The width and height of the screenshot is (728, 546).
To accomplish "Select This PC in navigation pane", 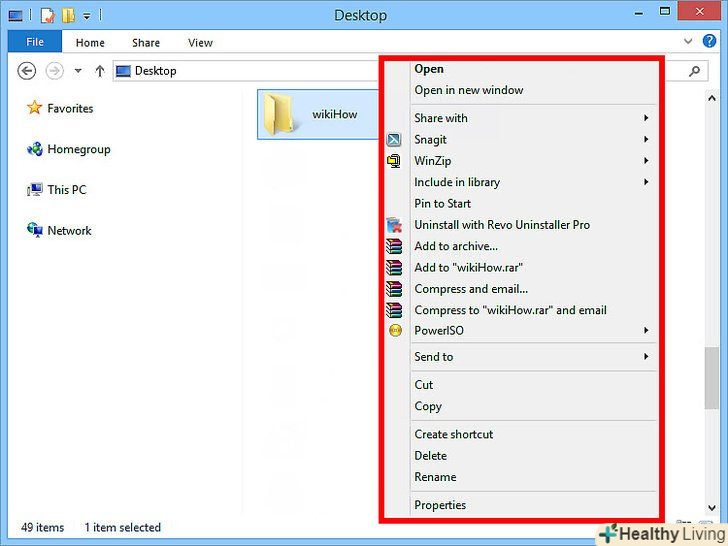I will pyautogui.click(x=67, y=189).
